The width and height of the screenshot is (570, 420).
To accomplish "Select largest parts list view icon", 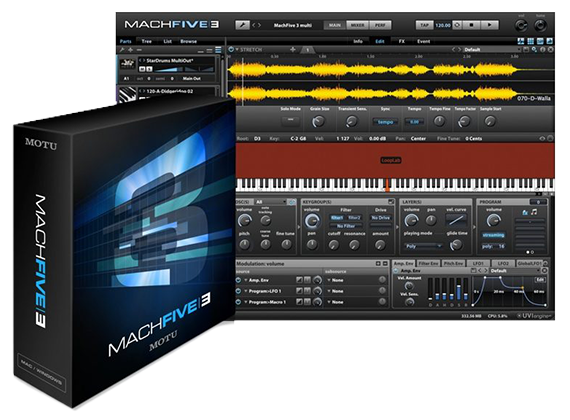I will click(x=218, y=50).
